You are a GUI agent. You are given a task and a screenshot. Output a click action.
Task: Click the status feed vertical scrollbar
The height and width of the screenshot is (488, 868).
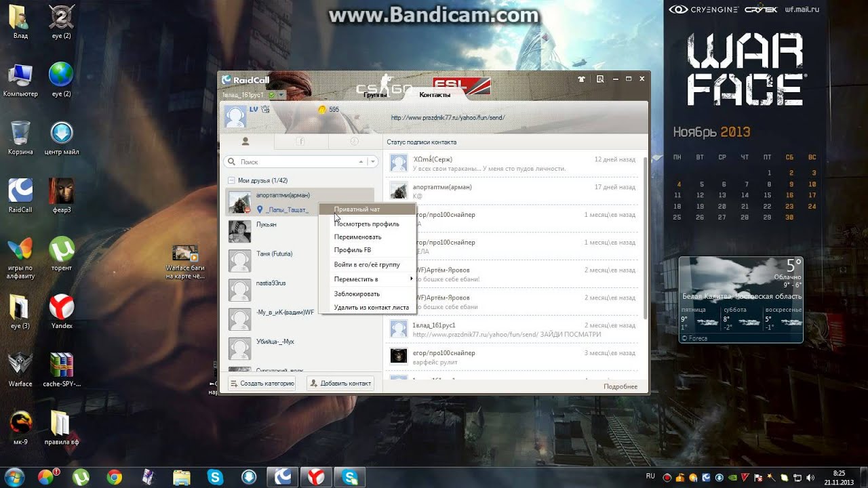(644, 237)
